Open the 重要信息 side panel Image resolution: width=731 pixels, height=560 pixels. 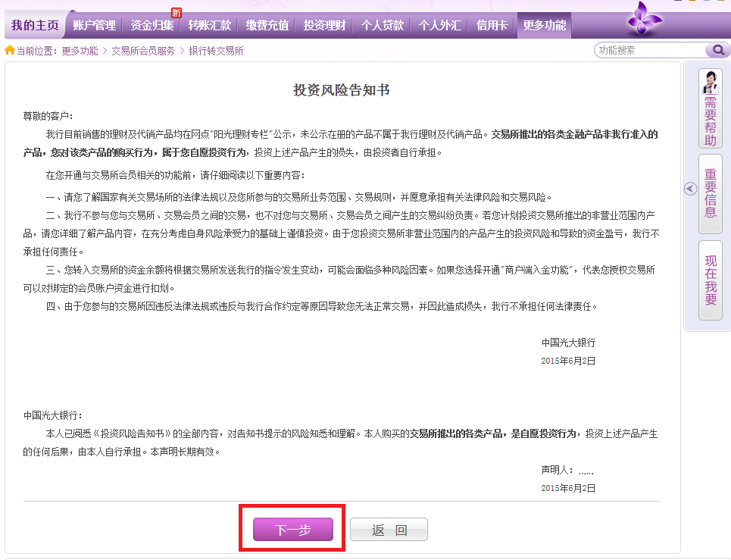tap(710, 193)
